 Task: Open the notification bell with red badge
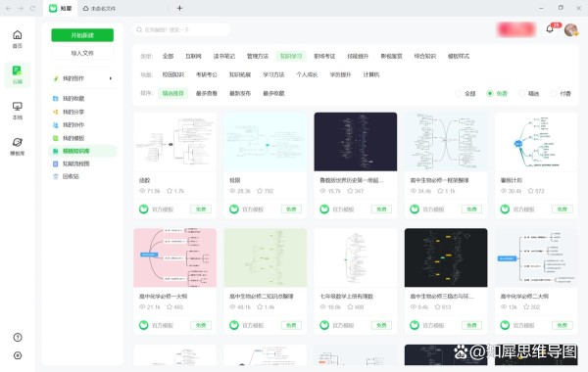click(x=550, y=28)
